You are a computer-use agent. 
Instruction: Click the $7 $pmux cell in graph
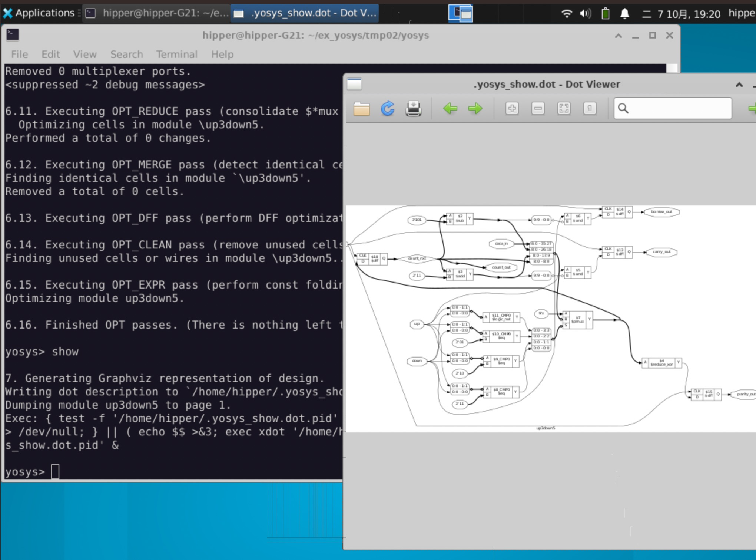pyautogui.click(x=578, y=320)
